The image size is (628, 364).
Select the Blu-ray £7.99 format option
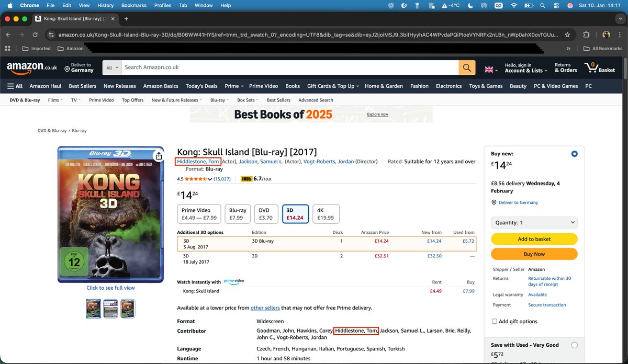click(x=238, y=214)
